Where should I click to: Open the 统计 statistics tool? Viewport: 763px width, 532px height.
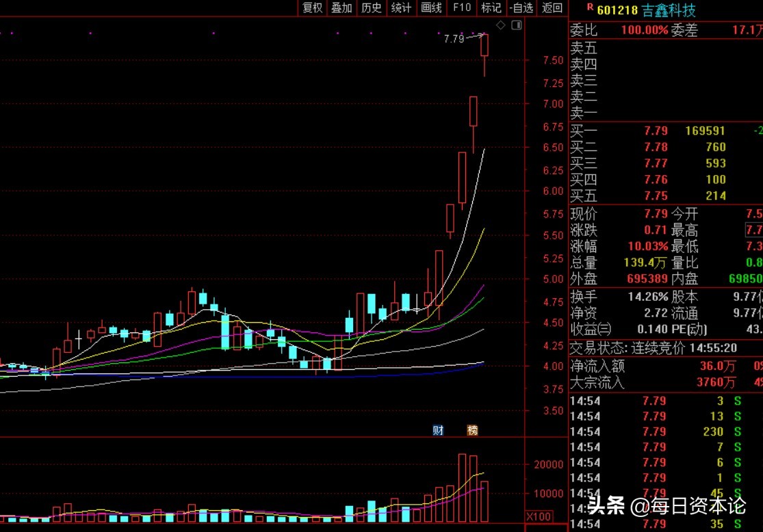tap(401, 8)
